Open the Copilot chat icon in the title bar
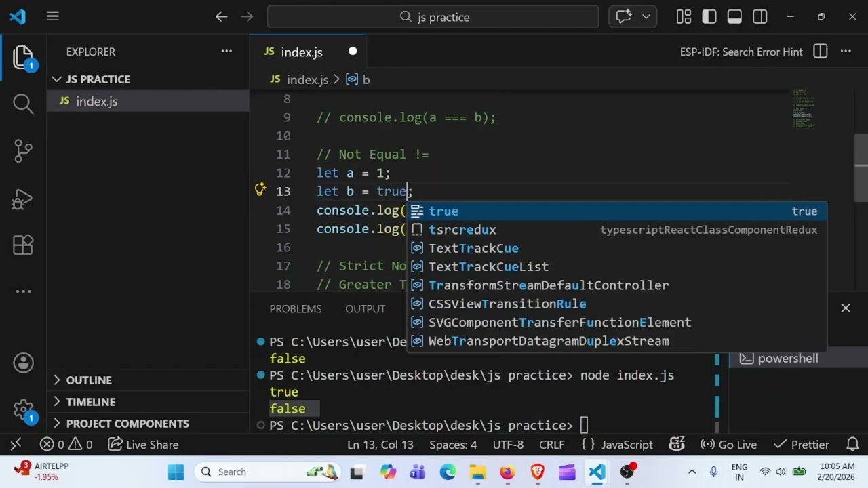868x488 pixels. click(x=624, y=17)
